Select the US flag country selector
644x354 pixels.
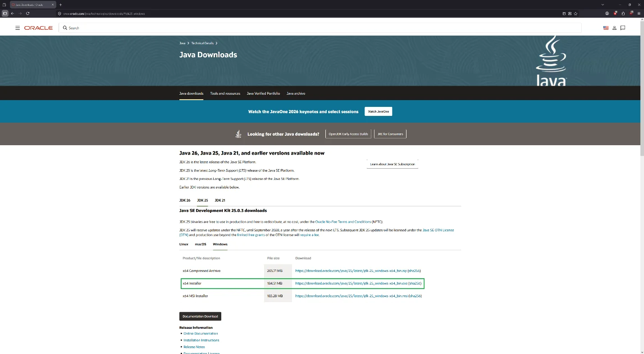tap(606, 28)
